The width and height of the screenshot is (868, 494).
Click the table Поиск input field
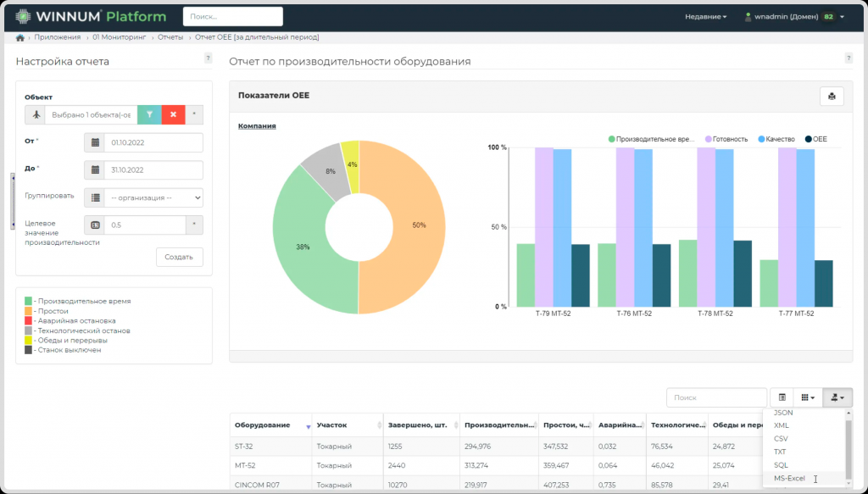tap(716, 397)
